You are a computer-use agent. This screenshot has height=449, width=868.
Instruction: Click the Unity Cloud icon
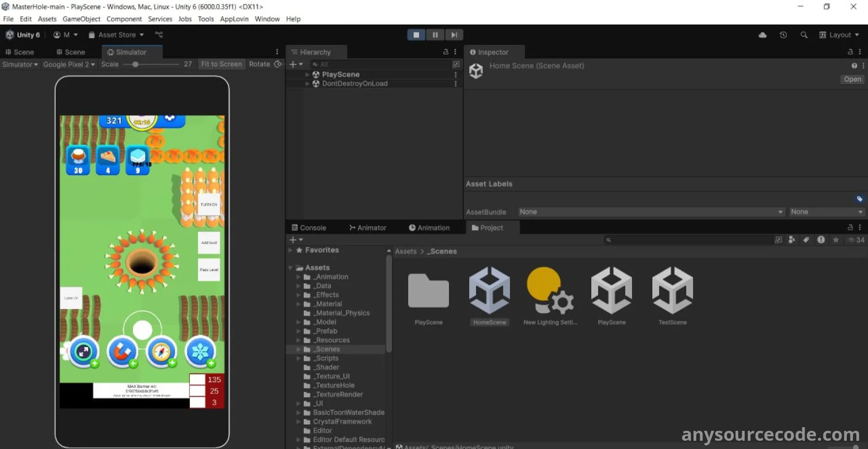pos(762,35)
